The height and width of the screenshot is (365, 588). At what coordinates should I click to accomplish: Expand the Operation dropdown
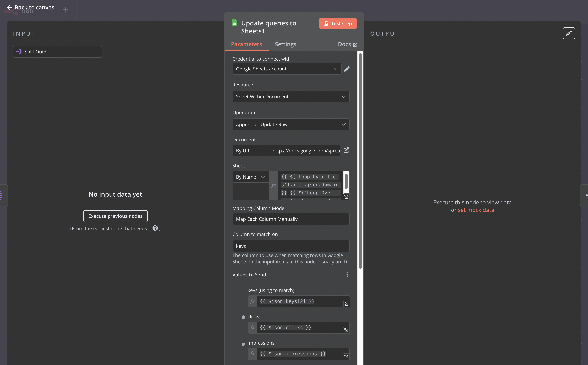[x=291, y=124]
